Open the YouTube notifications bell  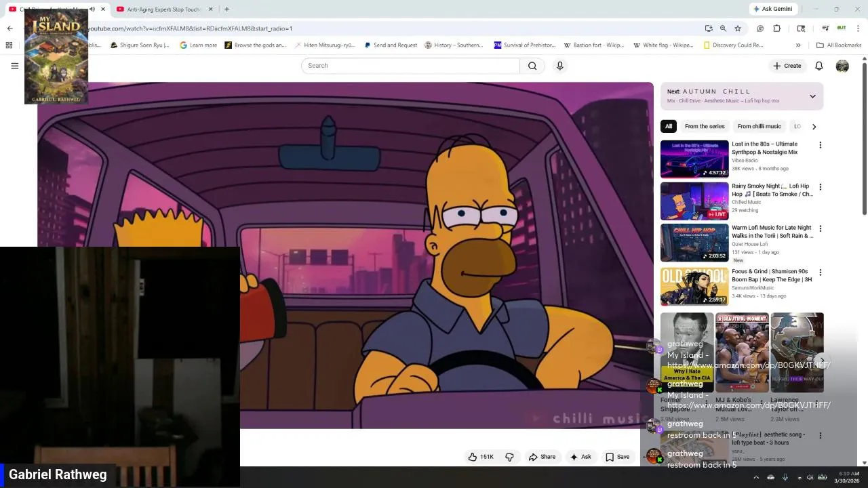[818, 66]
